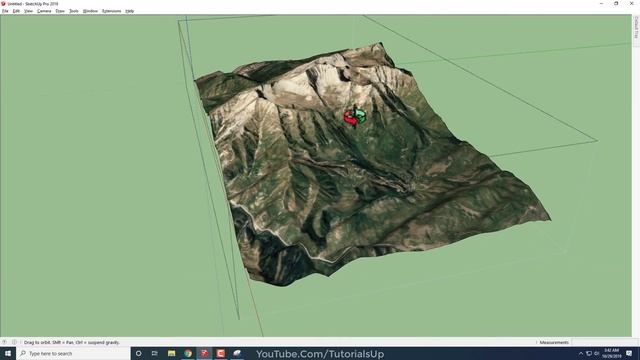Open Google Chrome from the taskbar
This screenshot has width=640, height=360.
[188, 353]
